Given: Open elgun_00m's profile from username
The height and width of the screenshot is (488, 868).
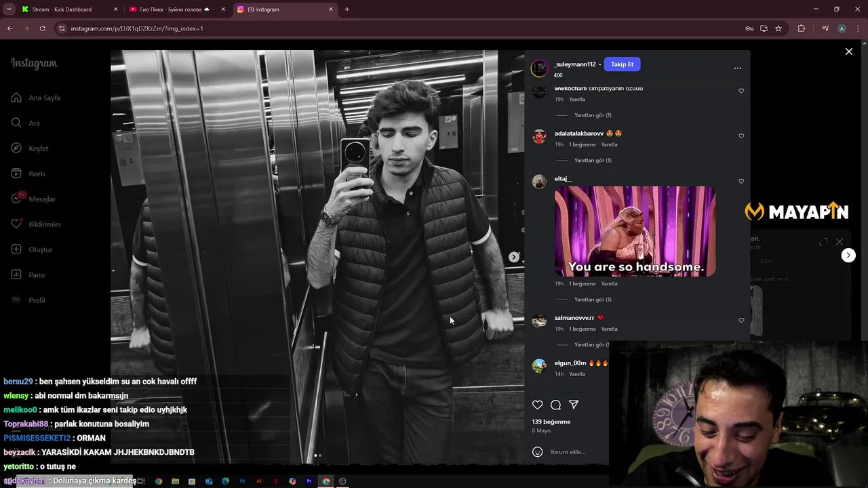Looking at the screenshot, I should tap(570, 363).
